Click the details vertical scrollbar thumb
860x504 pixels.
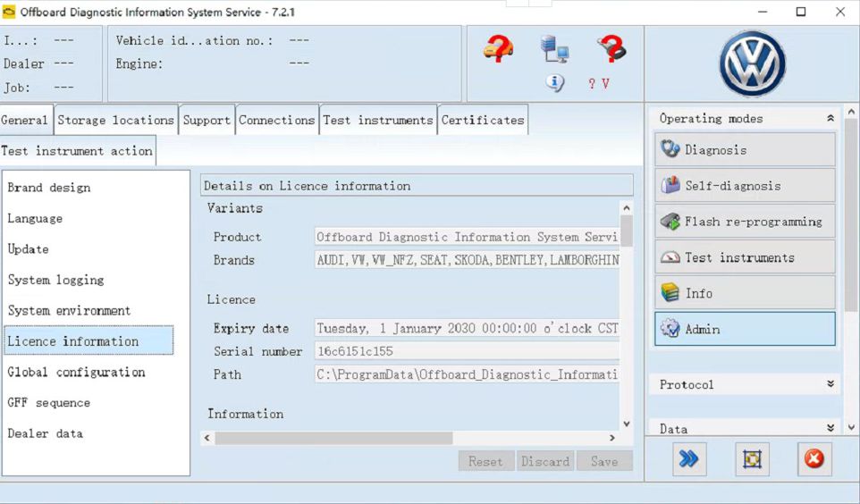(x=627, y=231)
